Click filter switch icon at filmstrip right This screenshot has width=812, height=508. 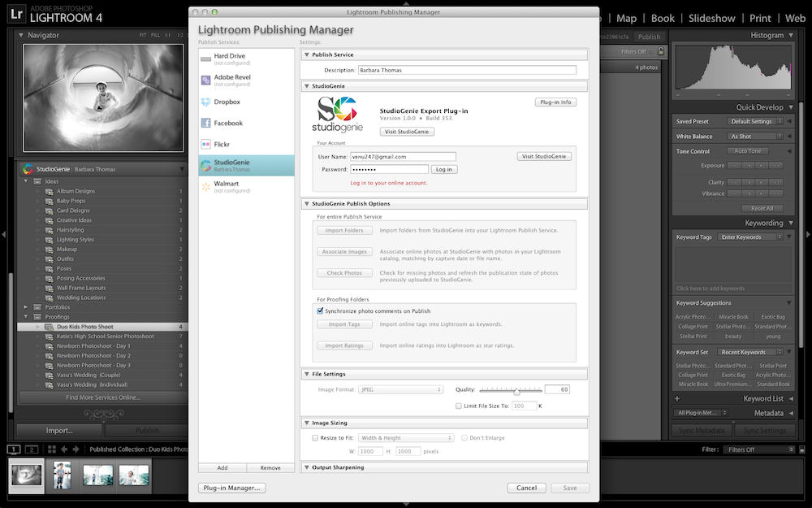[x=801, y=449]
